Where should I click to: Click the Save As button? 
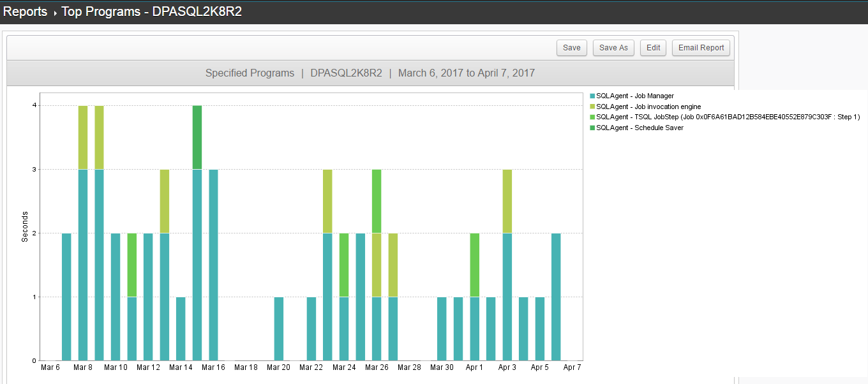(x=613, y=48)
